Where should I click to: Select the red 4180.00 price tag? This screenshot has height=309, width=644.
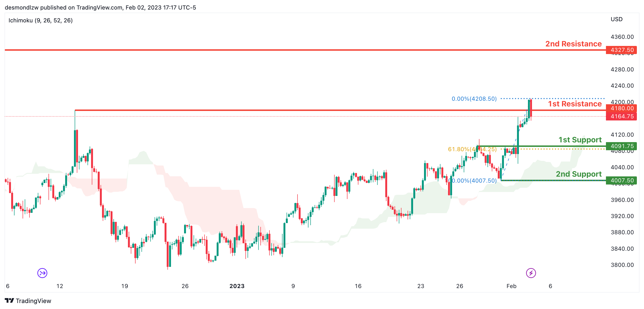[x=621, y=108]
